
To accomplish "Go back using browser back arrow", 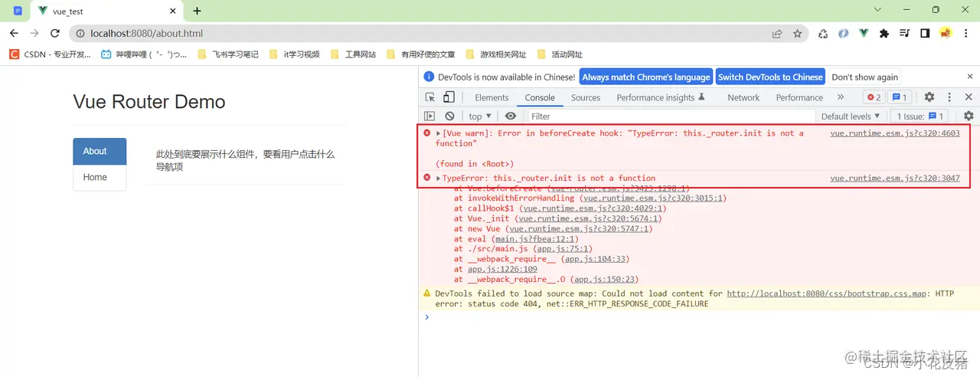I will 14,34.
